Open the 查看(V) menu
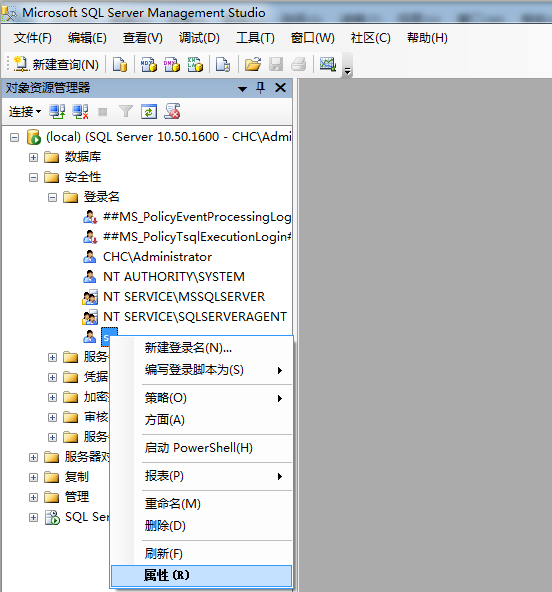This screenshot has width=552, height=592. 142,38
